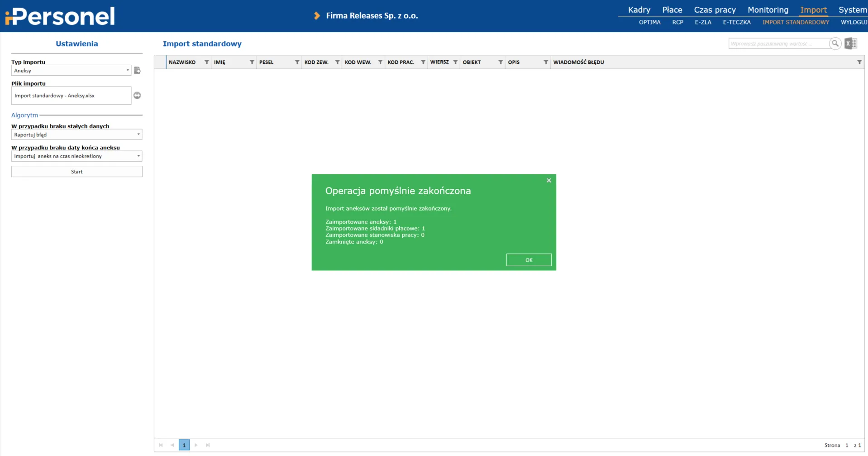This screenshot has height=456, width=868.
Task: Filter the PESEL column
Action: tap(297, 62)
